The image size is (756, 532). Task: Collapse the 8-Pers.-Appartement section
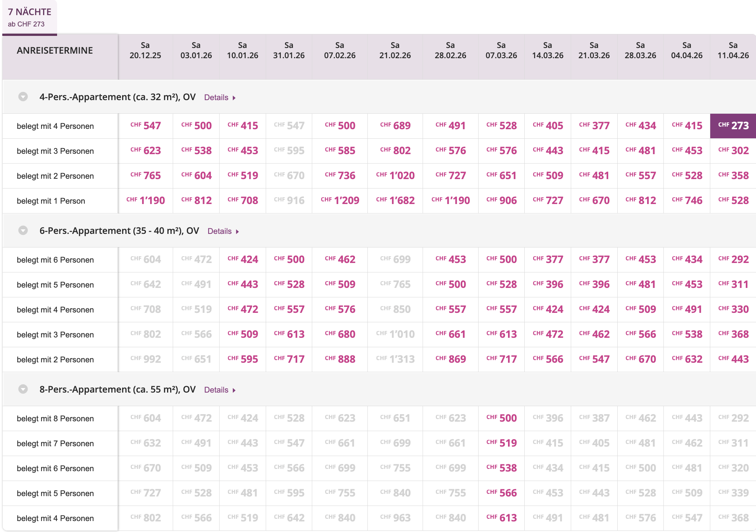click(x=23, y=389)
